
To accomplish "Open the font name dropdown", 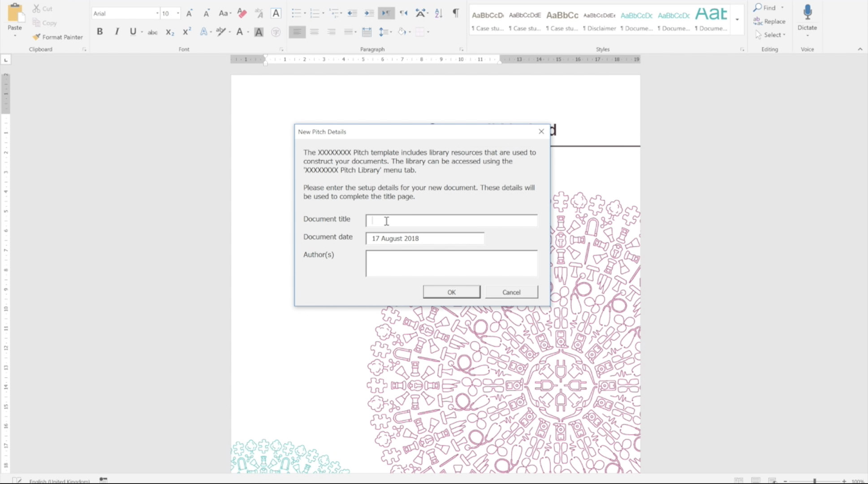I will pyautogui.click(x=157, y=13).
